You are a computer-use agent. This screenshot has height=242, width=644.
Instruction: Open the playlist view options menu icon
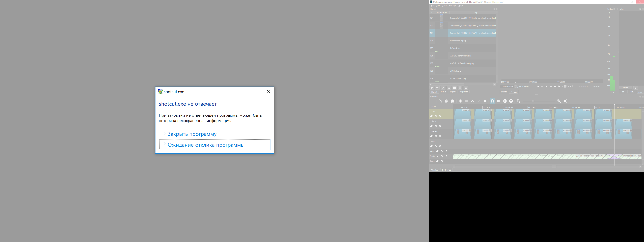pyautogui.click(x=466, y=88)
